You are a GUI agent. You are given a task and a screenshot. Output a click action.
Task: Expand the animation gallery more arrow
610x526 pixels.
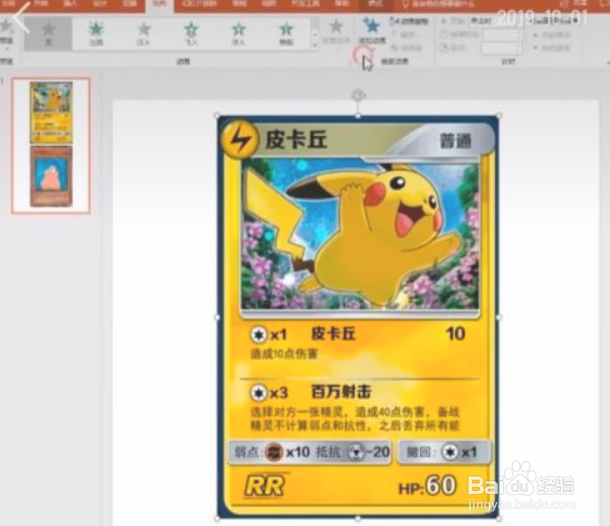[315, 46]
